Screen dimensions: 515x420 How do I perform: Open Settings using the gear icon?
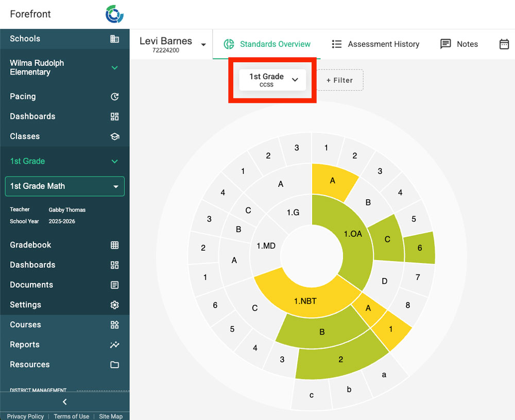tap(114, 305)
